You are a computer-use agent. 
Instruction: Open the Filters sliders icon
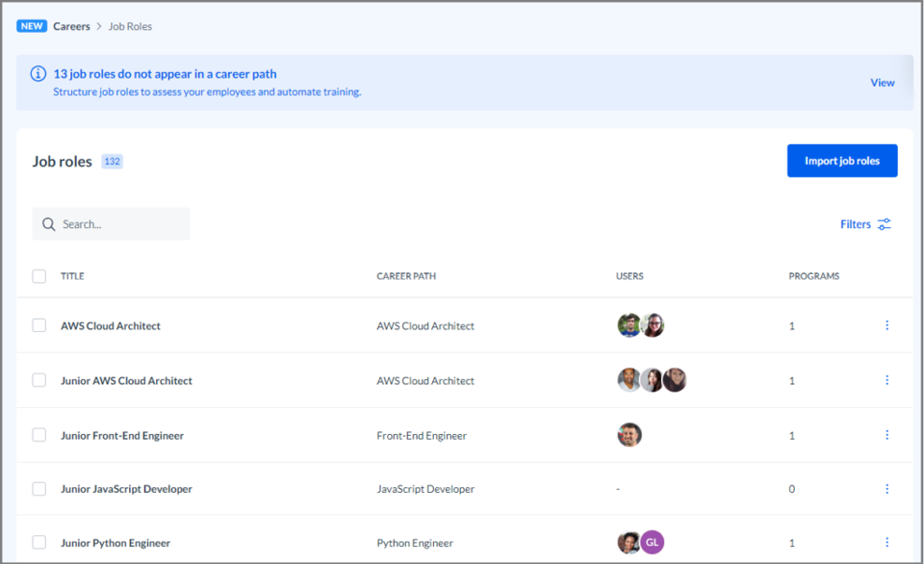(884, 224)
